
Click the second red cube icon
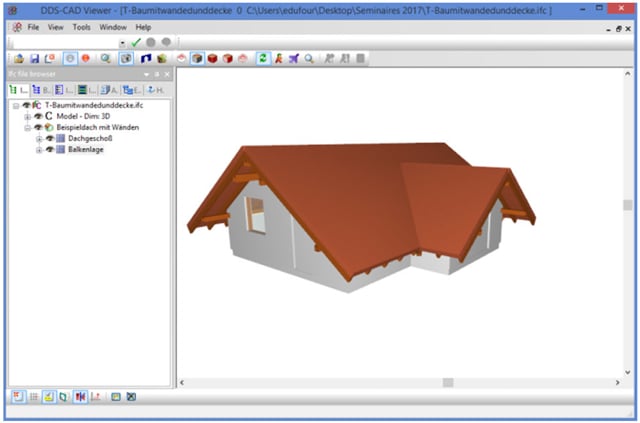pyautogui.click(x=228, y=58)
